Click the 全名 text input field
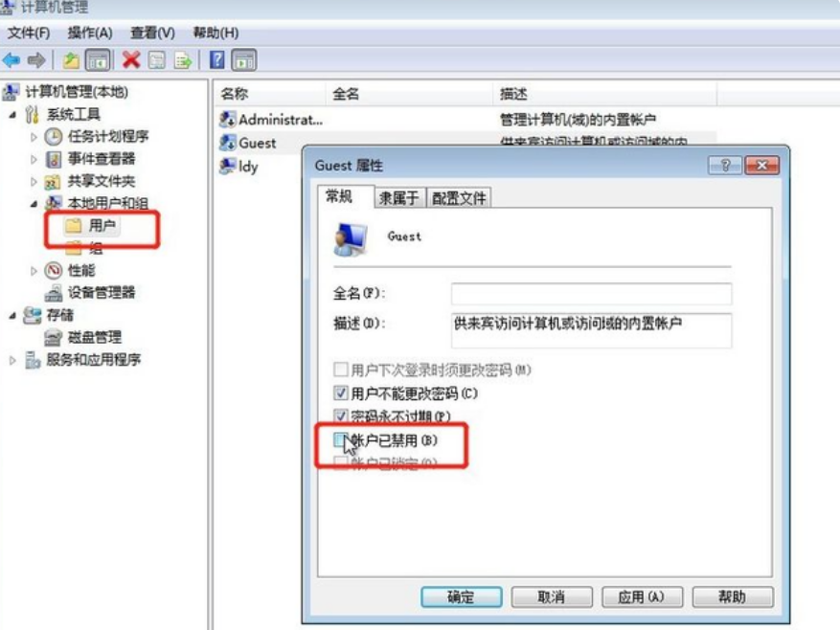This screenshot has height=630, width=840. (x=591, y=294)
